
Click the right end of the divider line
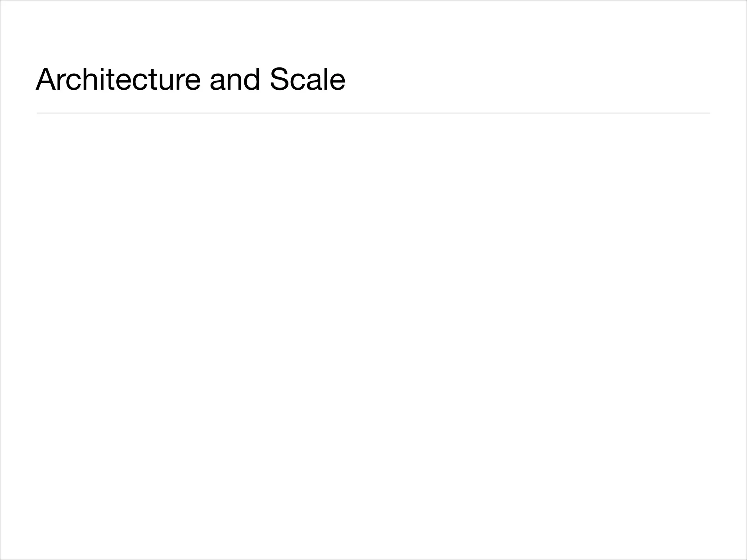tap(708, 113)
